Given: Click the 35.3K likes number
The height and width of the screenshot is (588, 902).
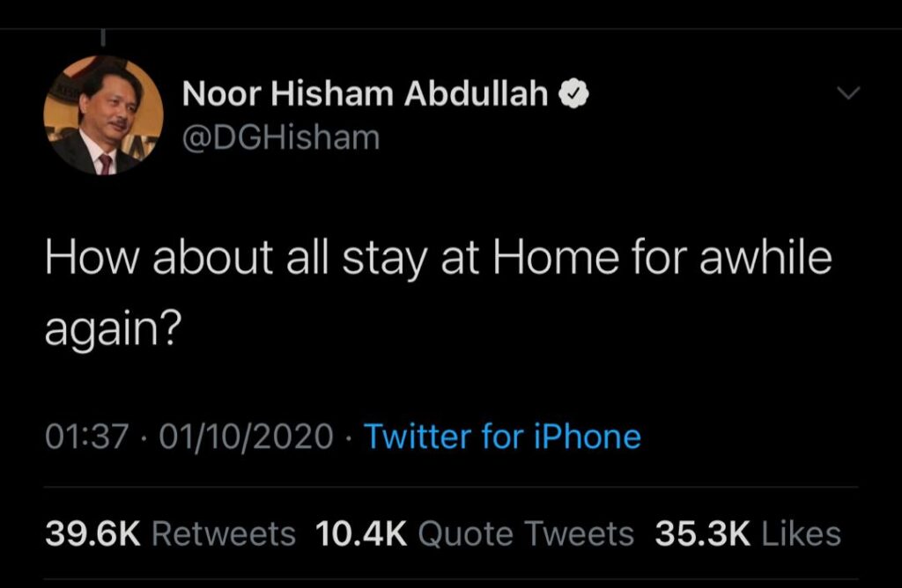Looking at the screenshot, I should pos(703,533).
